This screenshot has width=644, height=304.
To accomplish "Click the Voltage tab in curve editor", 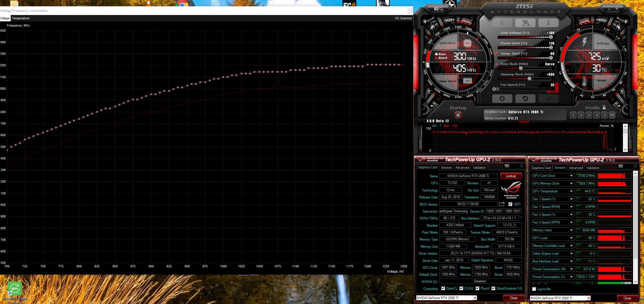I will [x=4, y=18].
